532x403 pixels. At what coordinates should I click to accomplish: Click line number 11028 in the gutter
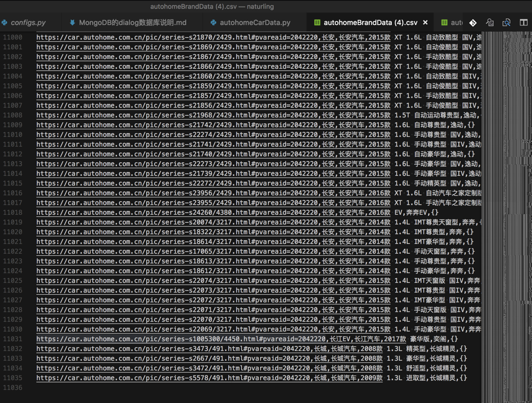pos(12,310)
